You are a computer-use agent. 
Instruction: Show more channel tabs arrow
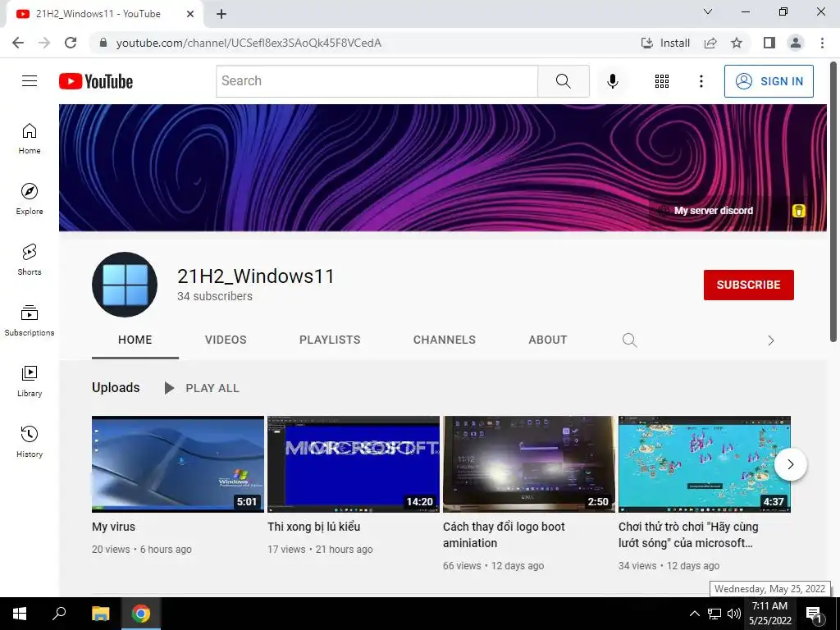coord(770,340)
